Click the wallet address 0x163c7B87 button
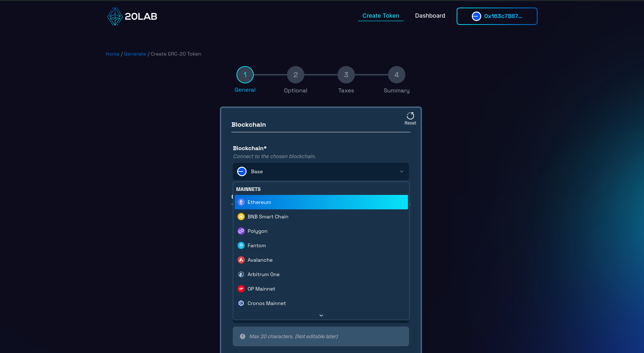Screen dimensions: 644x353 click(497, 16)
